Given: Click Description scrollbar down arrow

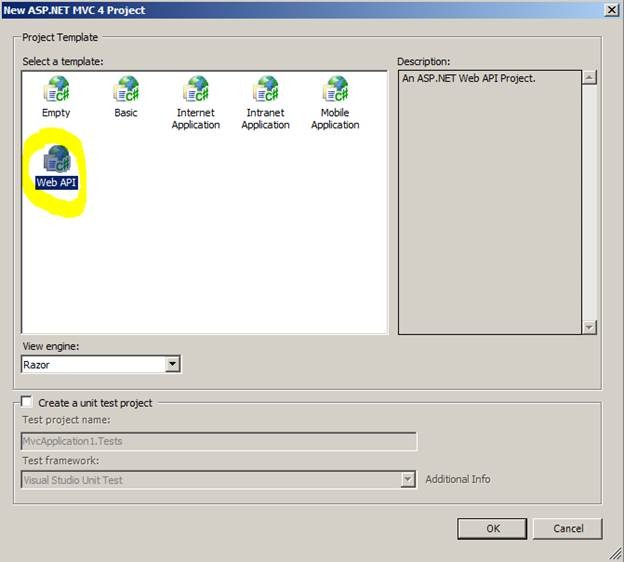Looking at the screenshot, I should 589,327.
